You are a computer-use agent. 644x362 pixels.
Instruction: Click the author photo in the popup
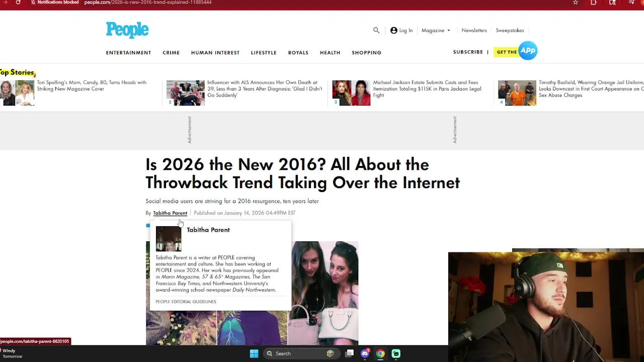169,239
